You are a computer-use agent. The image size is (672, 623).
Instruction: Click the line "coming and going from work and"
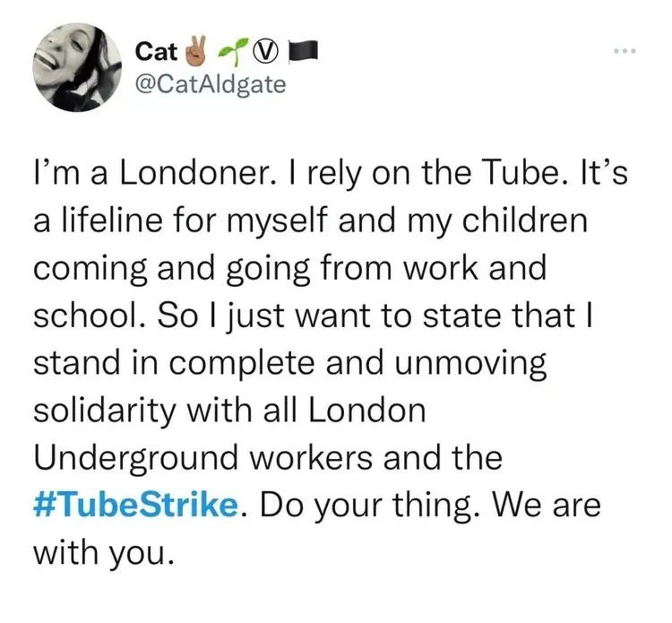point(290,268)
